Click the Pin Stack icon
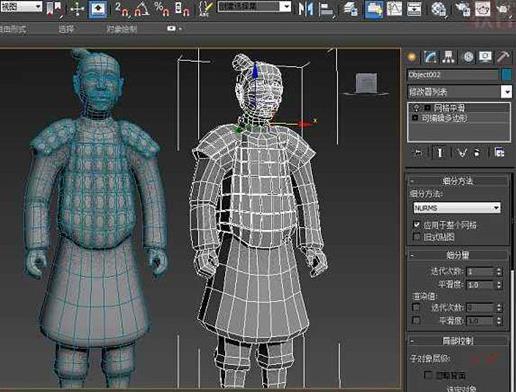Image resolution: width=516 pixels, height=392 pixels. pos(418,153)
